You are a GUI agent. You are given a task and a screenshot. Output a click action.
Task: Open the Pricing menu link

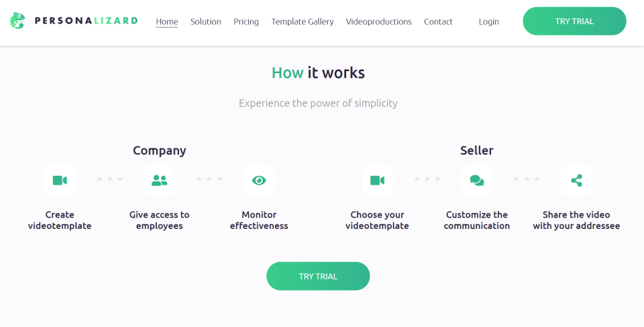point(246,21)
